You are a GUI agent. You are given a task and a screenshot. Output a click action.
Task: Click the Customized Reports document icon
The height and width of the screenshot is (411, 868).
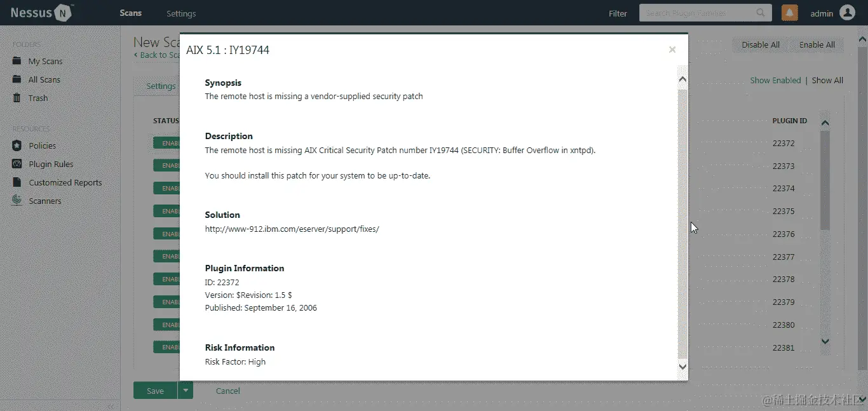coord(17,182)
